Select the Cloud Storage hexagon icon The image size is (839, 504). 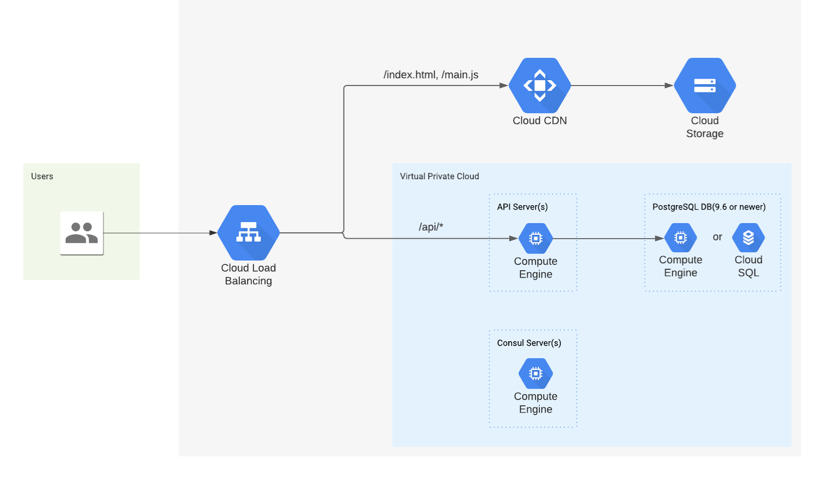coord(705,86)
